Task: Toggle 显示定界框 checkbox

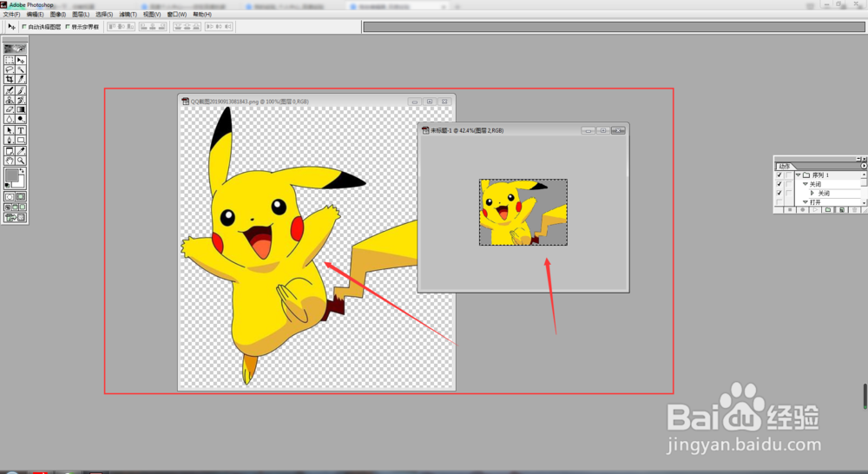Action: [x=68, y=27]
